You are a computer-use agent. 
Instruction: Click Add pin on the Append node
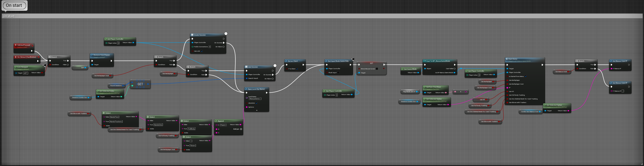tap(241, 129)
